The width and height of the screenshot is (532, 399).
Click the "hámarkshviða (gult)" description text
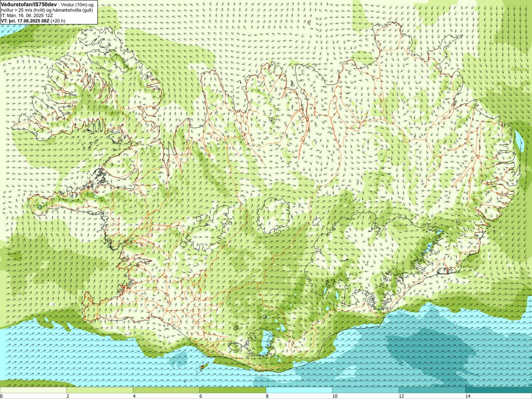tap(73, 10)
